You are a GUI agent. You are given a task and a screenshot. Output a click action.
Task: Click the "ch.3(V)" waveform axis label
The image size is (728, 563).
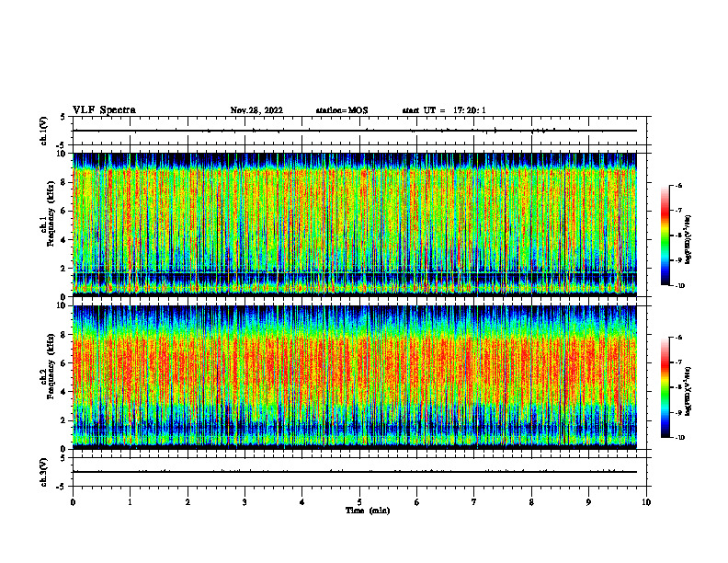coord(43,472)
